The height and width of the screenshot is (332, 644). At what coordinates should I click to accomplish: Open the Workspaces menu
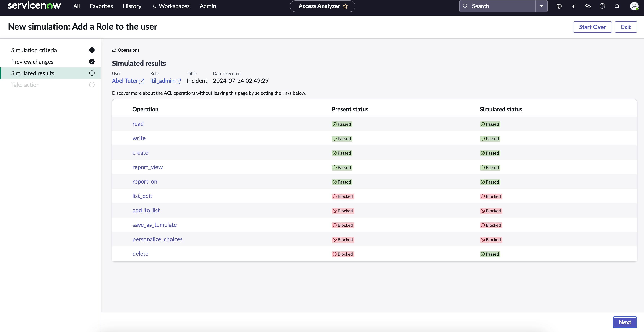tap(171, 6)
